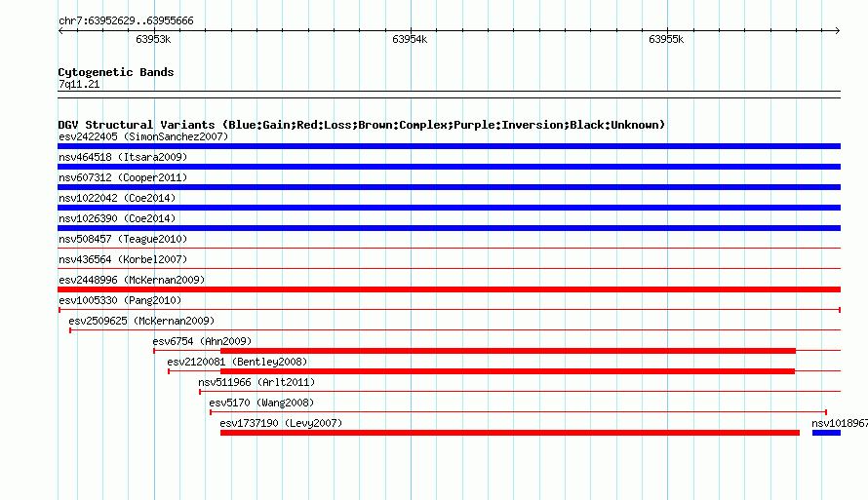Click the DGV Structural Variants track title
Viewport: 868px width, 500px height.
(362, 125)
